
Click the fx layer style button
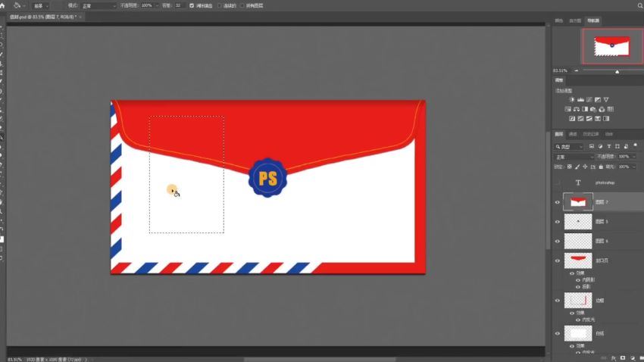click(x=614, y=358)
